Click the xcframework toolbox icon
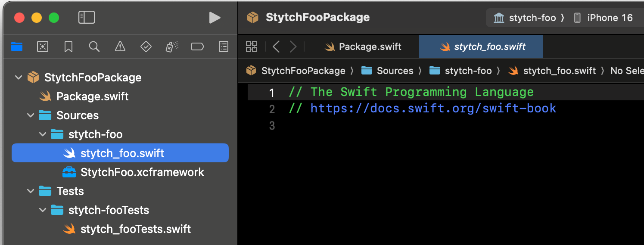 (69, 172)
